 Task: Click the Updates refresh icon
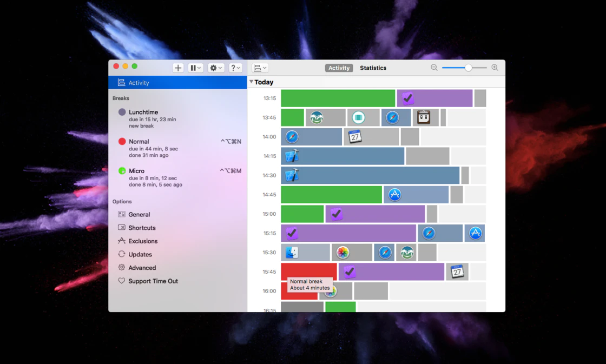pos(122,254)
